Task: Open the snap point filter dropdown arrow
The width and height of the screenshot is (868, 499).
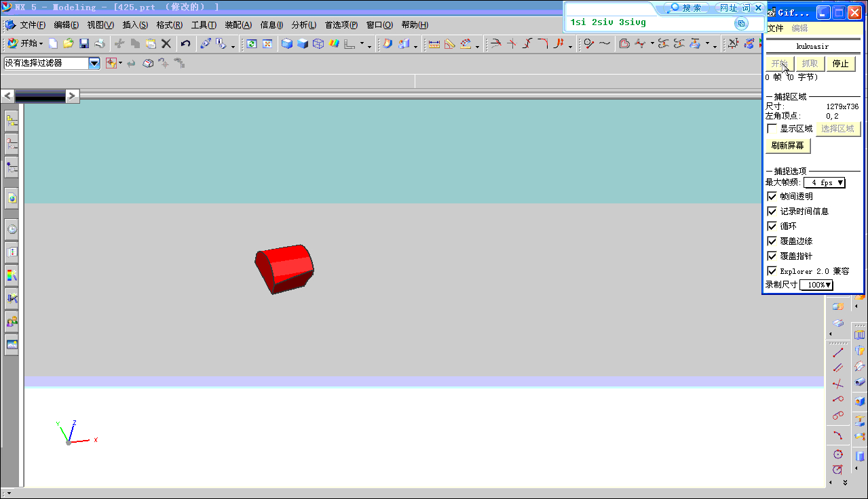Action: tap(120, 63)
